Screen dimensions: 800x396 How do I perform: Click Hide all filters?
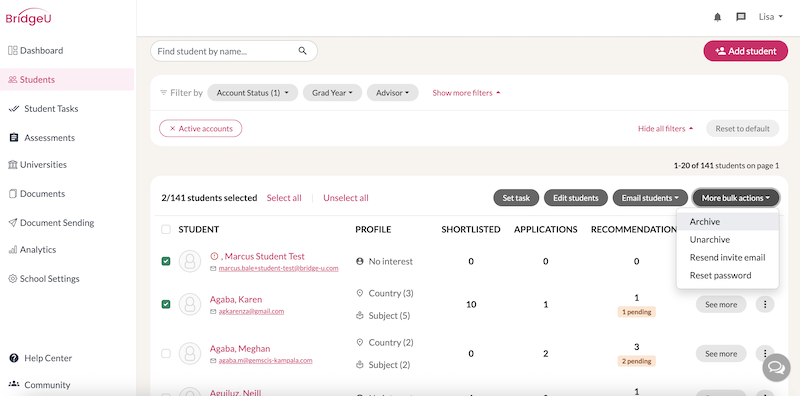point(665,129)
